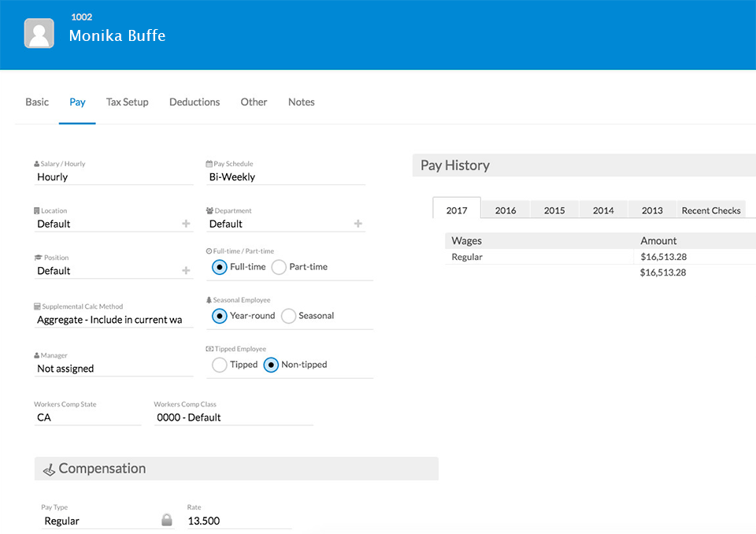Click the plus icon on the Location field
This screenshot has height=534, width=756.
pos(187,224)
